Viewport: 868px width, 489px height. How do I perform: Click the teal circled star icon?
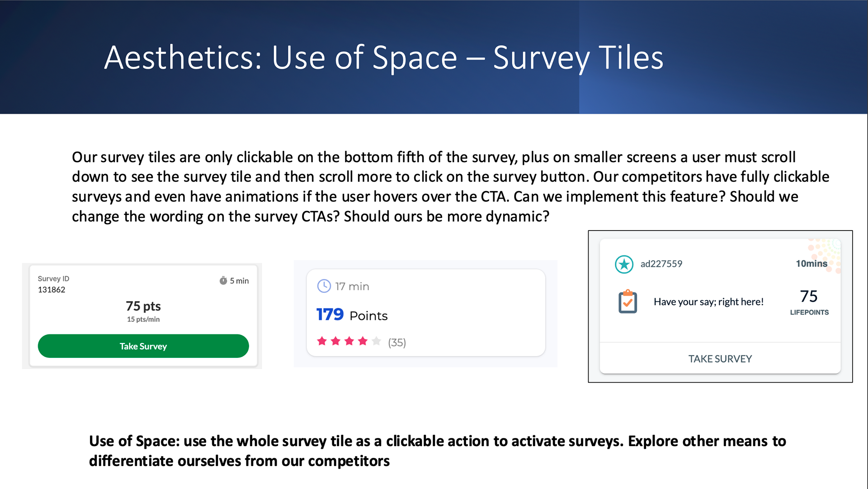[624, 264]
